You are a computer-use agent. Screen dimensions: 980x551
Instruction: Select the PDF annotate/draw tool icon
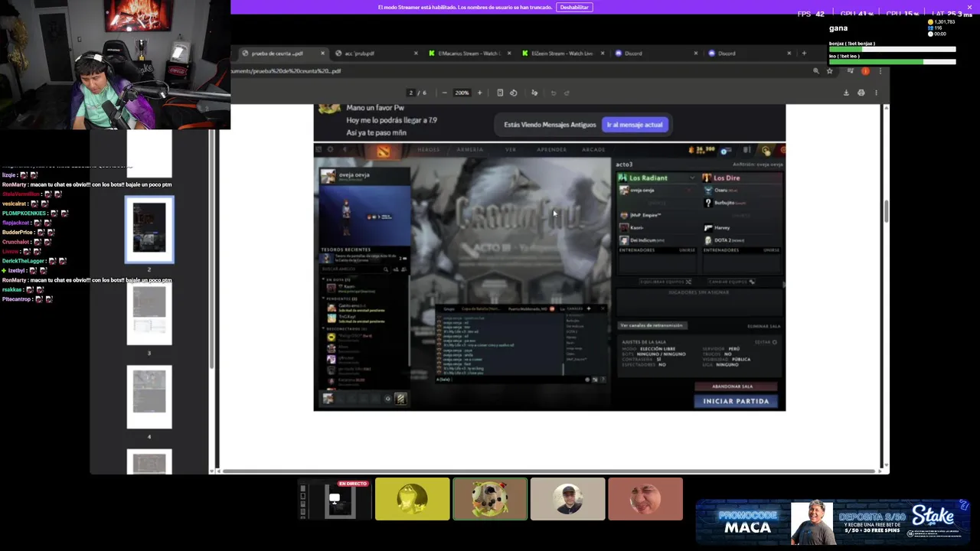tap(534, 93)
